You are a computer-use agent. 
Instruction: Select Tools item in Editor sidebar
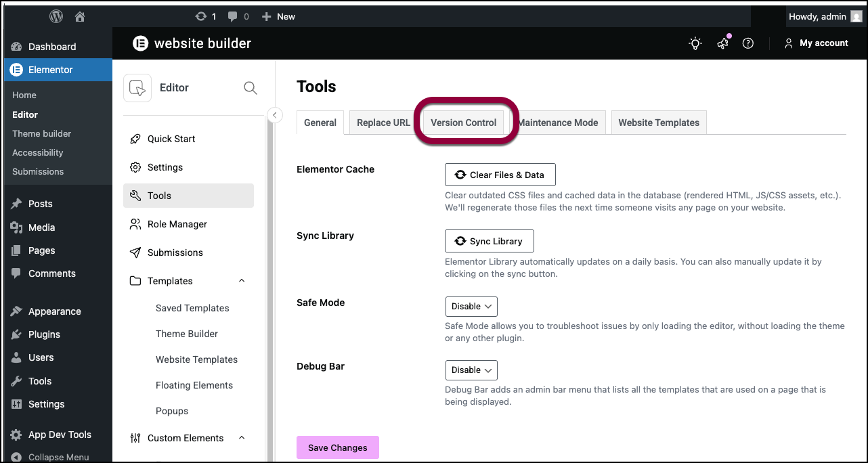coord(188,196)
